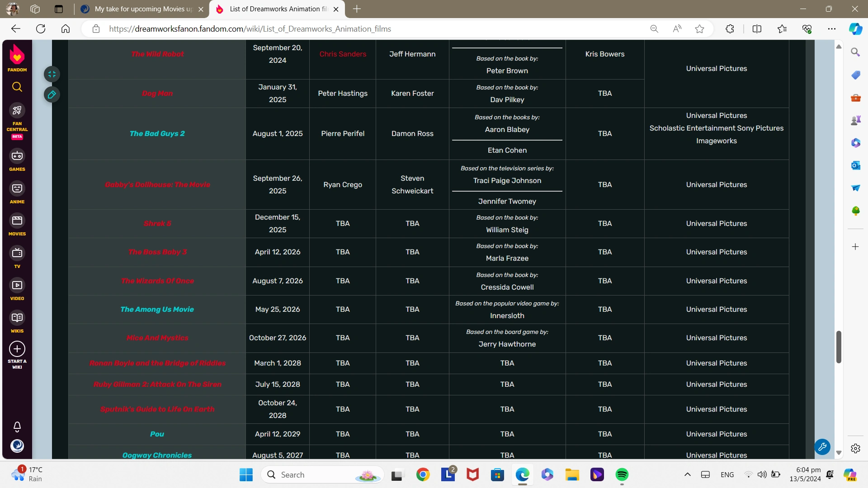Open the tab actions menu button
Viewport: 868px width, 488px height.
point(59,9)
